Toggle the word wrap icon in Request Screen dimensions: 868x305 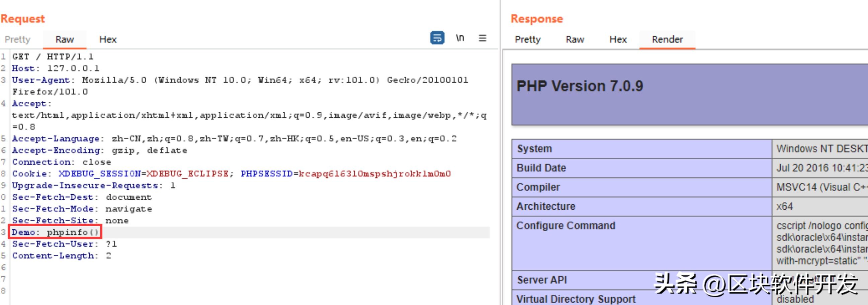point(437,38)
